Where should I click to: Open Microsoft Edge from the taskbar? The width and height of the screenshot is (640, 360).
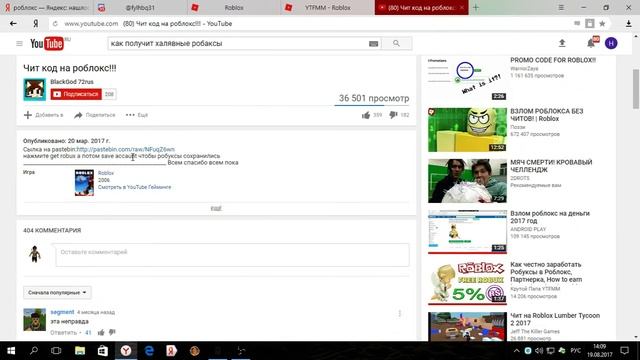tap(149, 351)
